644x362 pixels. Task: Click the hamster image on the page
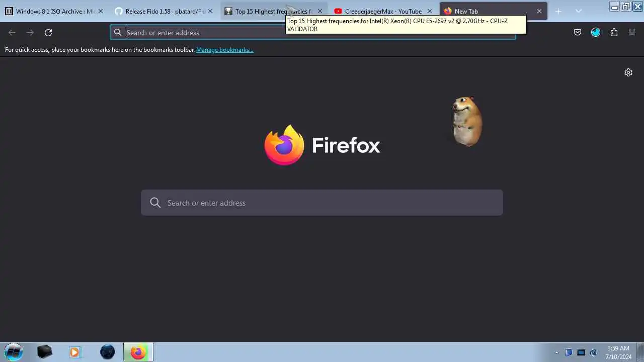pos(467,121)
